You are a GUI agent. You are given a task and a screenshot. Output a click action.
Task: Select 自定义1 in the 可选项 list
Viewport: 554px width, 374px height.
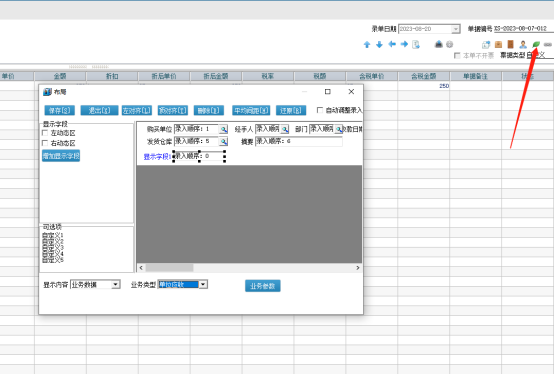pos(53,235)
